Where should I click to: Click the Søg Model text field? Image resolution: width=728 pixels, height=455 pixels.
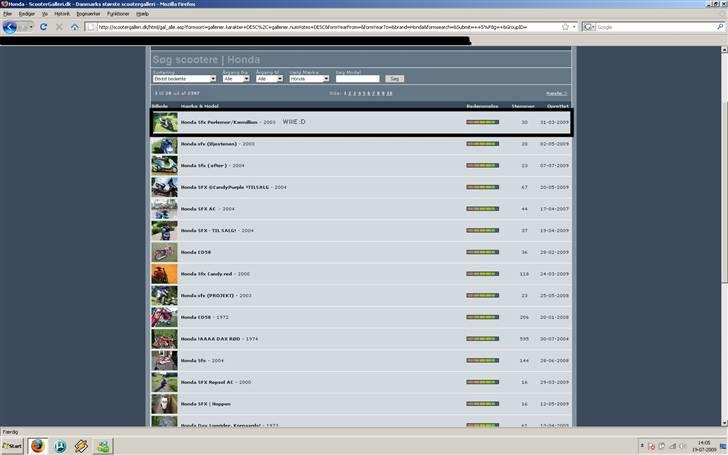[357, 79]
